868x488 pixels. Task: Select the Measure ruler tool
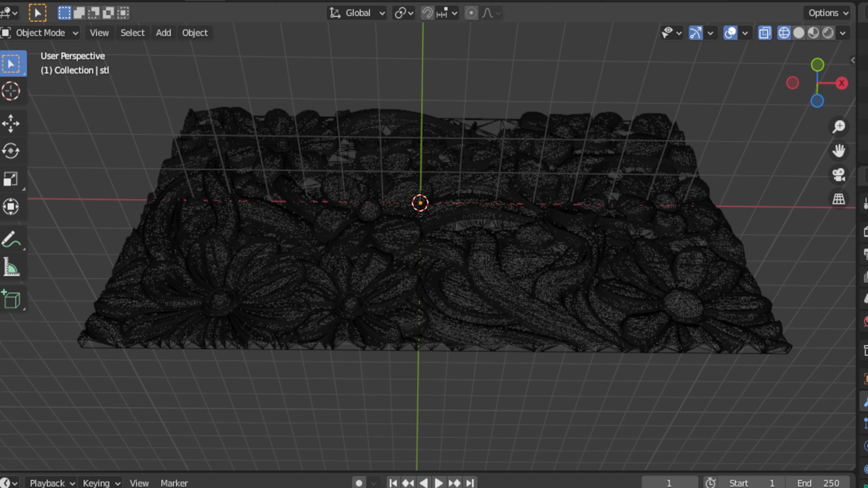(x=11, y=267)
